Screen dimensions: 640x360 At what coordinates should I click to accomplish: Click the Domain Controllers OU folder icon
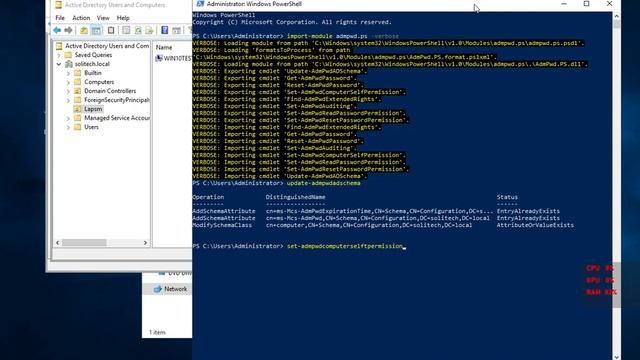78,91
